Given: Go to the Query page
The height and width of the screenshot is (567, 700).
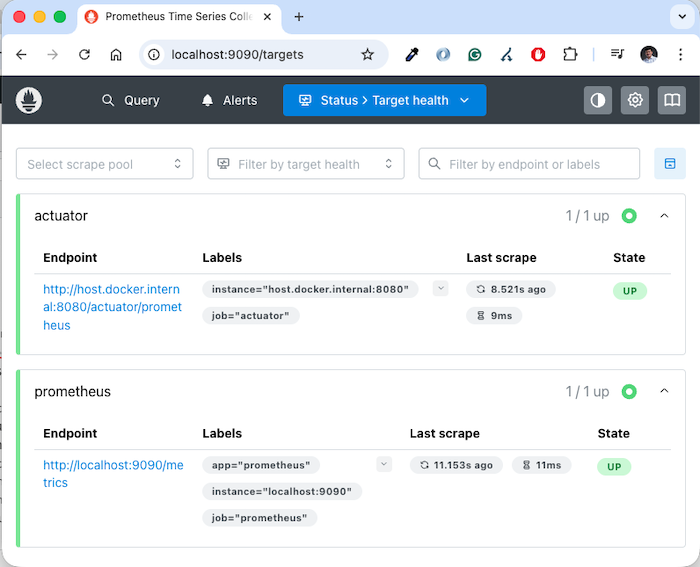Looking at the screenshot, I should coord(130,100).
